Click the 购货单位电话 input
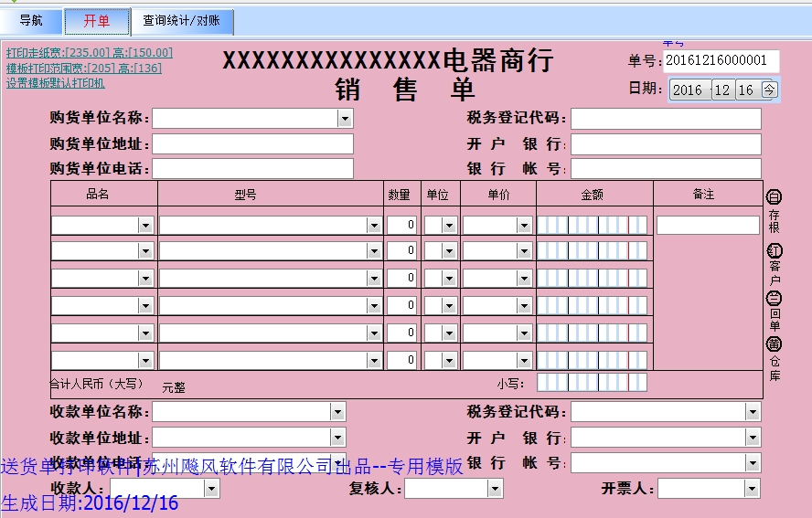Screen dimensions: 812x518 [252, 169]
